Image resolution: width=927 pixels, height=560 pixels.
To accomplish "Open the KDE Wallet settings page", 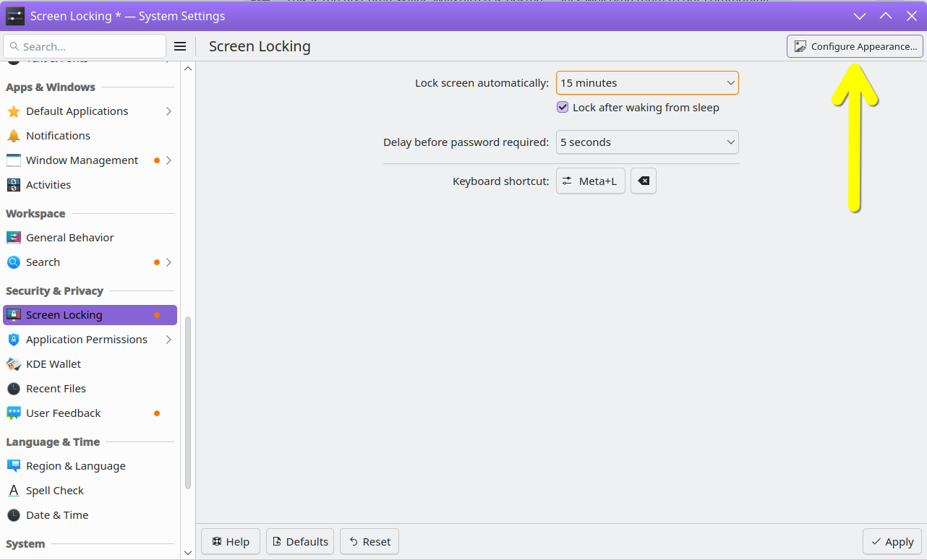I will 90,364.
